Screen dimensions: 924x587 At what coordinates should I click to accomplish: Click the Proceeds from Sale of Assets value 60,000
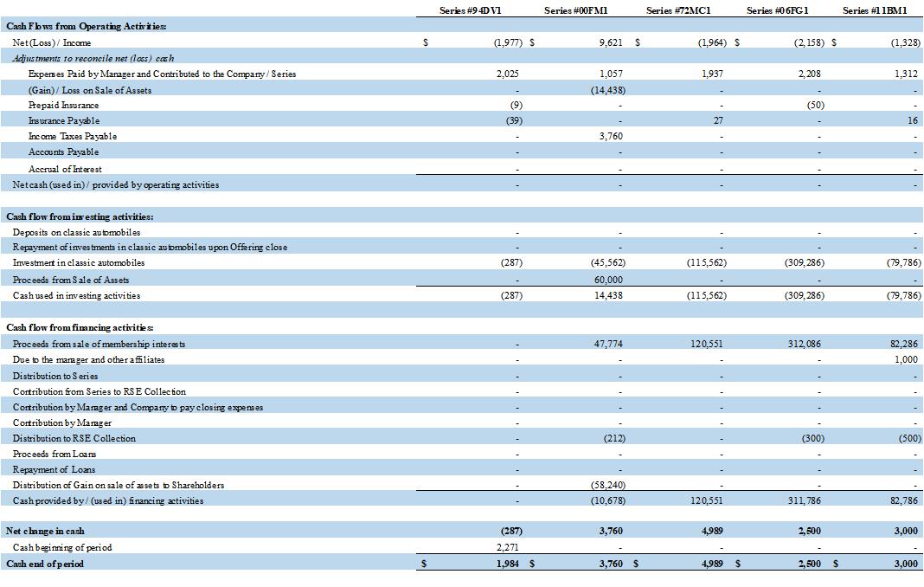tap(607, 280)
